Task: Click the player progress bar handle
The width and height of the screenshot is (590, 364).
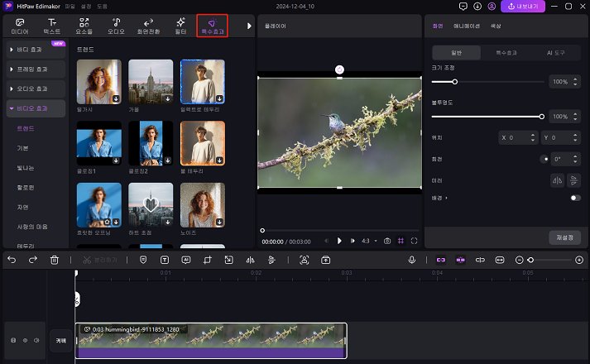Action: (262, 230)
